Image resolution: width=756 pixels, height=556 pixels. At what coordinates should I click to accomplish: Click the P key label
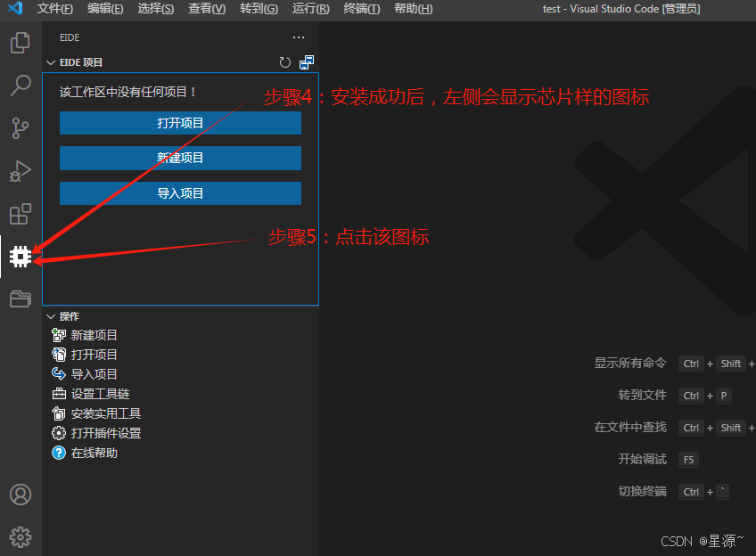(724, 396)
